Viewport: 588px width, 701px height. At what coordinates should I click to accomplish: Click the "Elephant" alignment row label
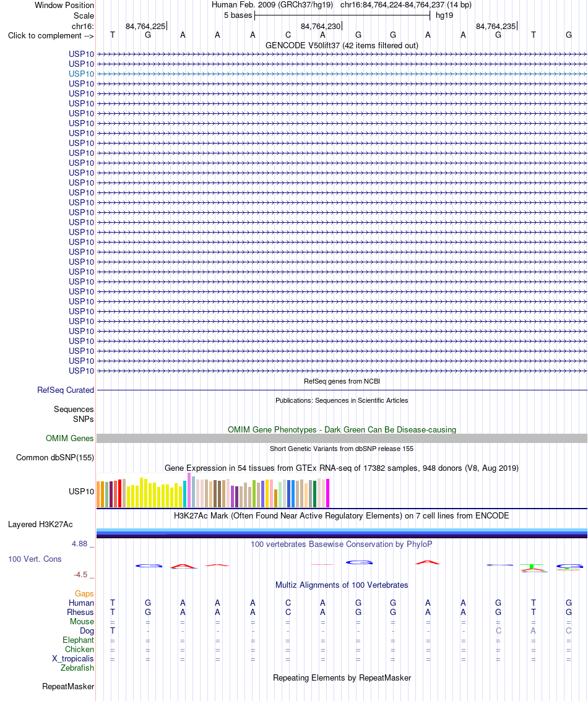pyautogui.click(x=78, y=640)
